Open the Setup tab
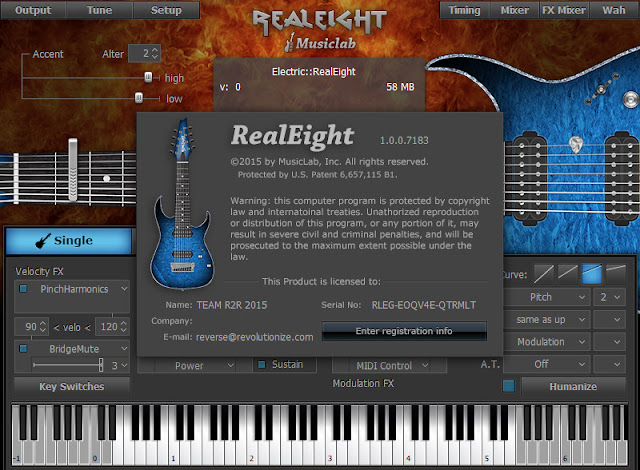The width and height of the screenshot is (640, 470). tap(166, 10)
